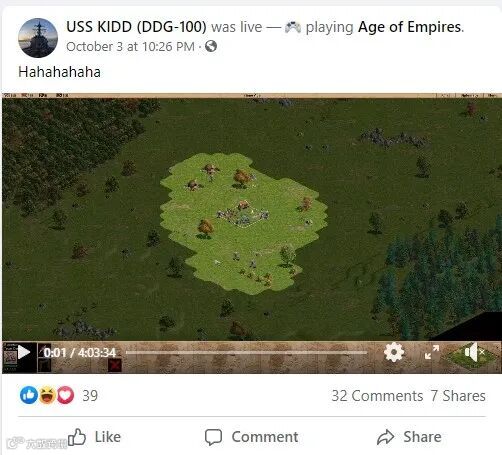The height and width of the screenshot is (455, 502).
Task: Expand video to fullscreen
Action: [x=432, y=352]
